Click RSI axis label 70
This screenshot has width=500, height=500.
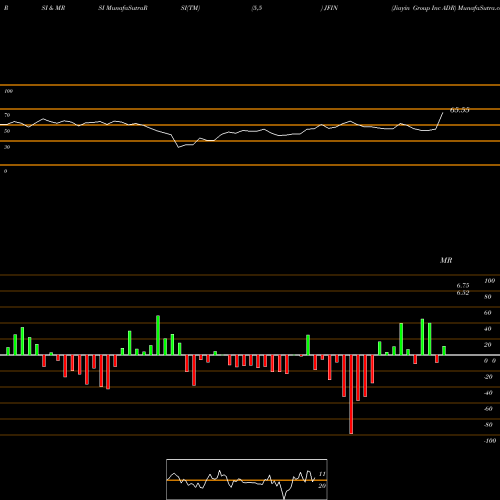7,115
